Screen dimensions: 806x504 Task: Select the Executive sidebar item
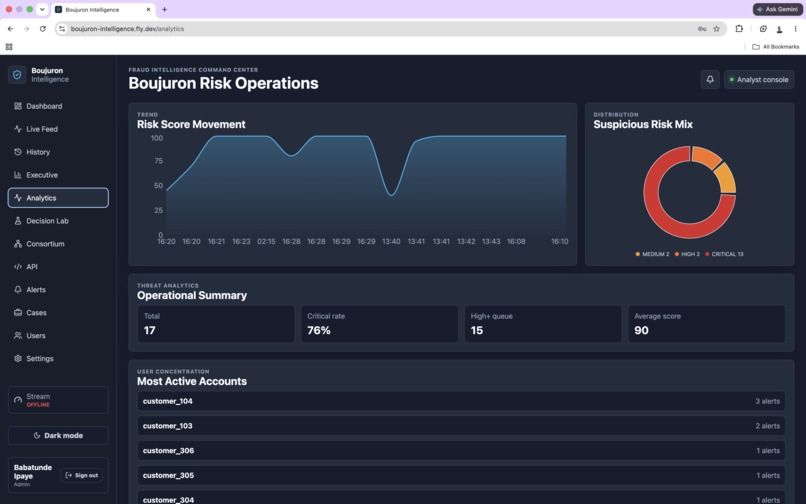click(58, 175)
